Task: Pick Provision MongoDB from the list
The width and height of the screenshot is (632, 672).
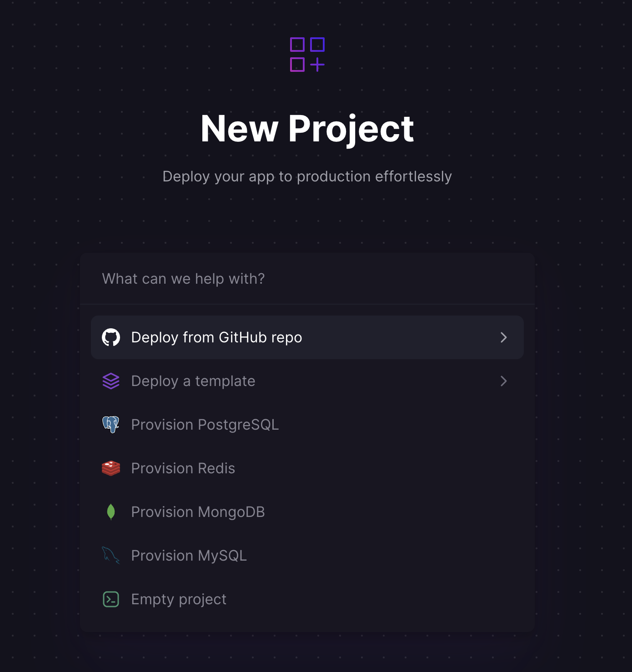Action: tap(198, 512)
